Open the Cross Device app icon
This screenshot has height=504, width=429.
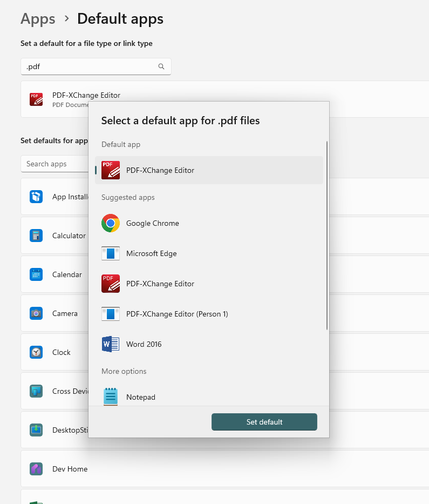(36, 391)
